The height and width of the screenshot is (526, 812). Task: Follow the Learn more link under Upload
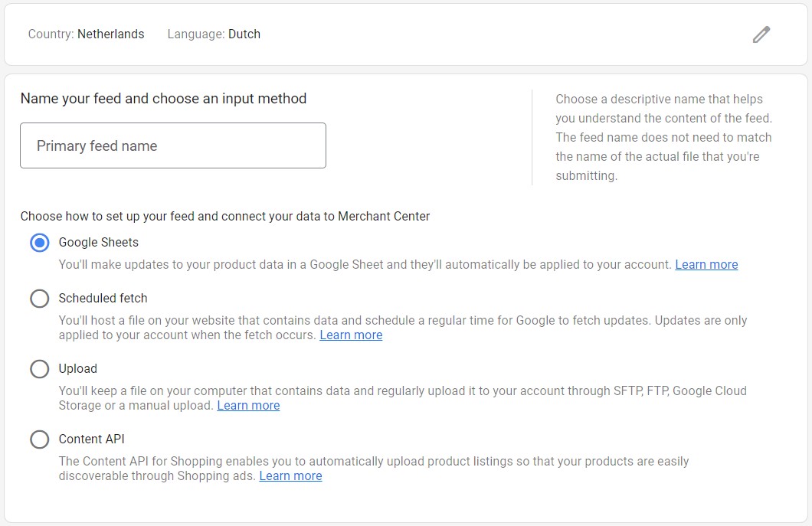[248, 405]
